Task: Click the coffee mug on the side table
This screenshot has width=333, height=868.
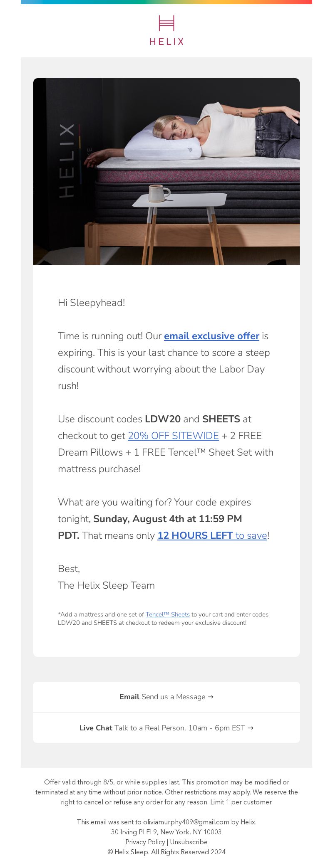Action: pos(159,193)
